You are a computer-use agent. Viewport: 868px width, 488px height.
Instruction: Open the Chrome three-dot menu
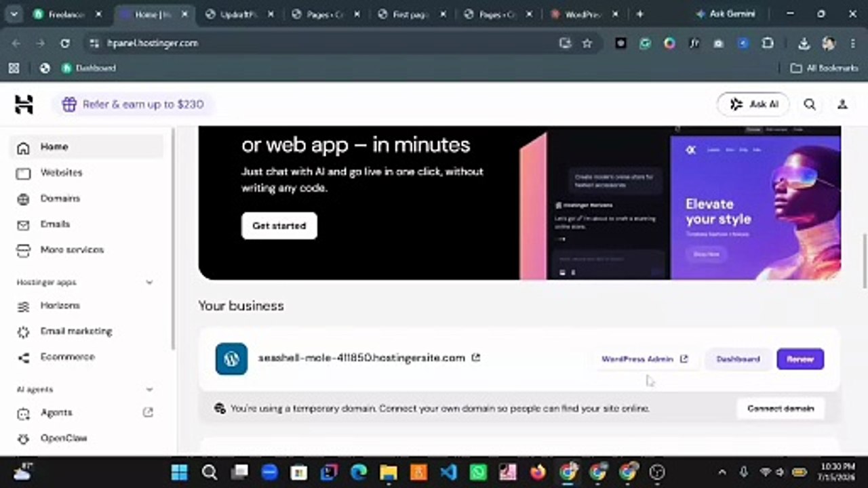pos(852,43)
